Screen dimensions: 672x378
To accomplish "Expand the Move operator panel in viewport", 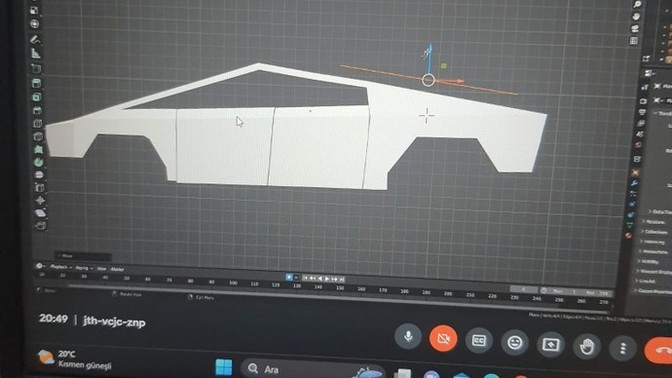I will (x=83, y=256).
